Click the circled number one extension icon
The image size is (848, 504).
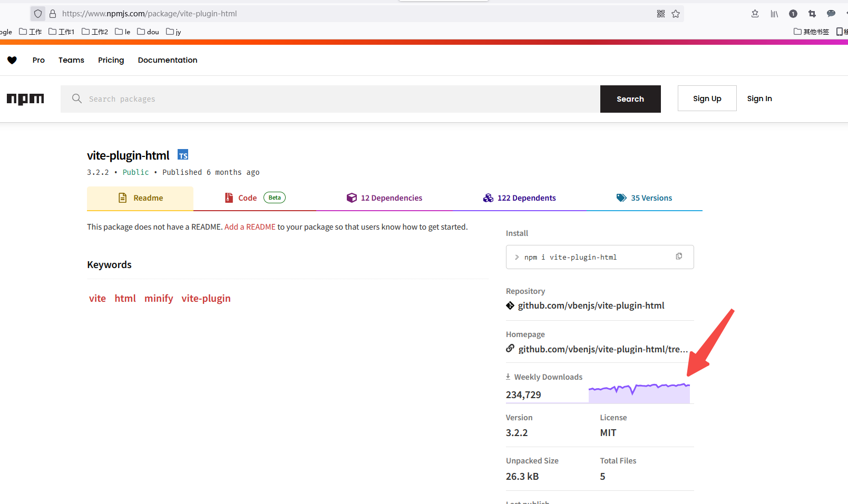click(x=793, y=14)
